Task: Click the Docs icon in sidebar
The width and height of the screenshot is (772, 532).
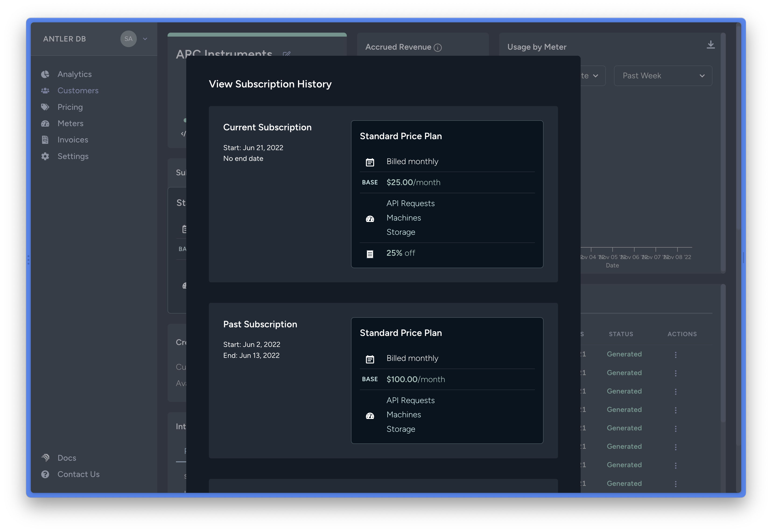Action: (45, 458)
